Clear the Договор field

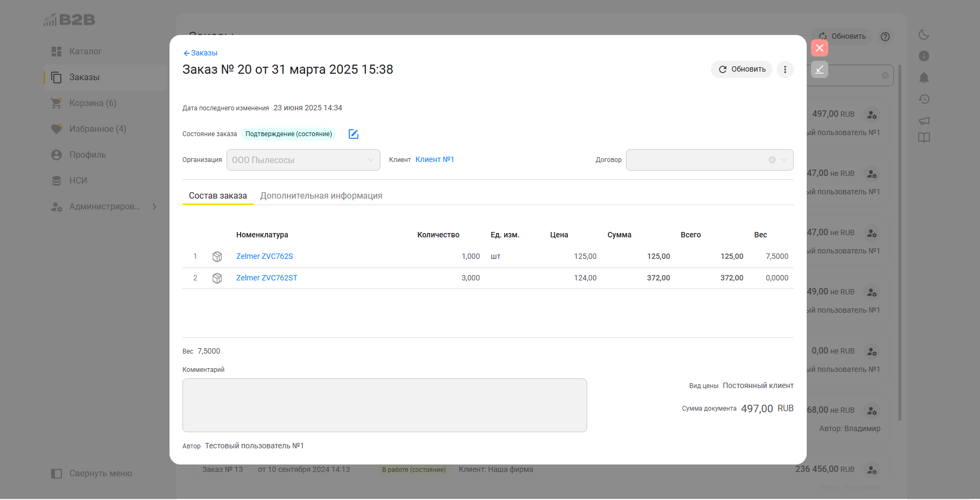pos(772,160)
